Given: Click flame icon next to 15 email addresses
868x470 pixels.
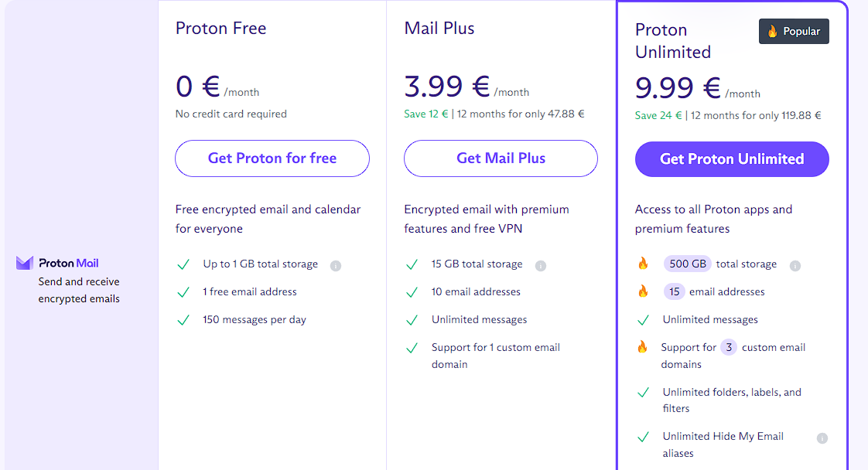Looking at the screenshot, I should (x=643, y=291).
